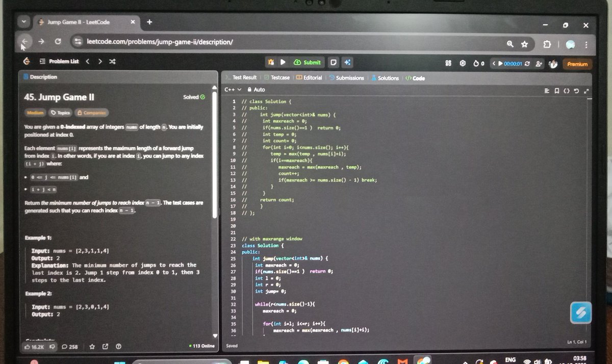612x364 pixels.
Task: Open the notes icon next to Submit
Action: 333,62
